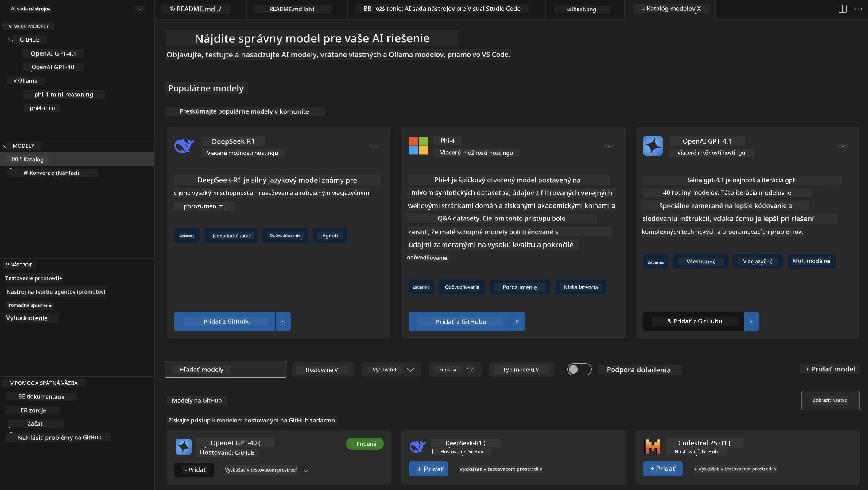
Task: Click the DeepSeek-R1 whale logo in popular models
Action: coord(184,146)
